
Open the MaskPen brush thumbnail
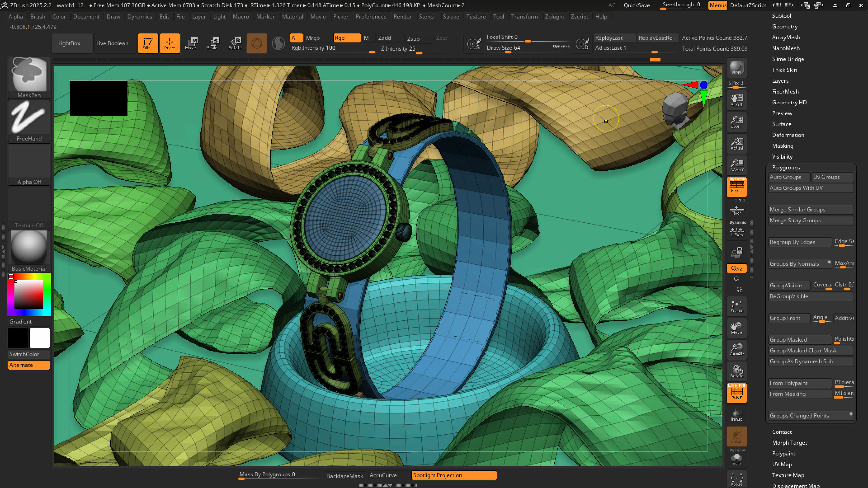pyautogui.click(x=29, y=75)
